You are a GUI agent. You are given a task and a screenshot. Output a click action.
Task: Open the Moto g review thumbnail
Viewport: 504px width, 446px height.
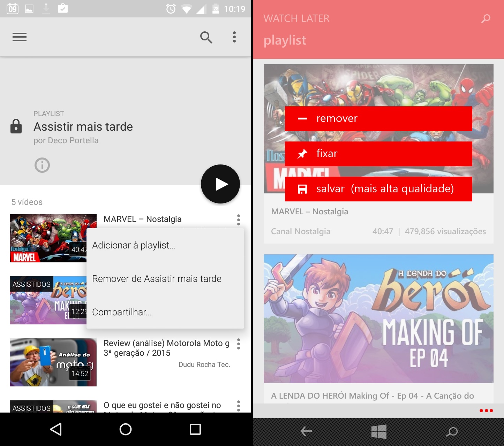(53, 362)
